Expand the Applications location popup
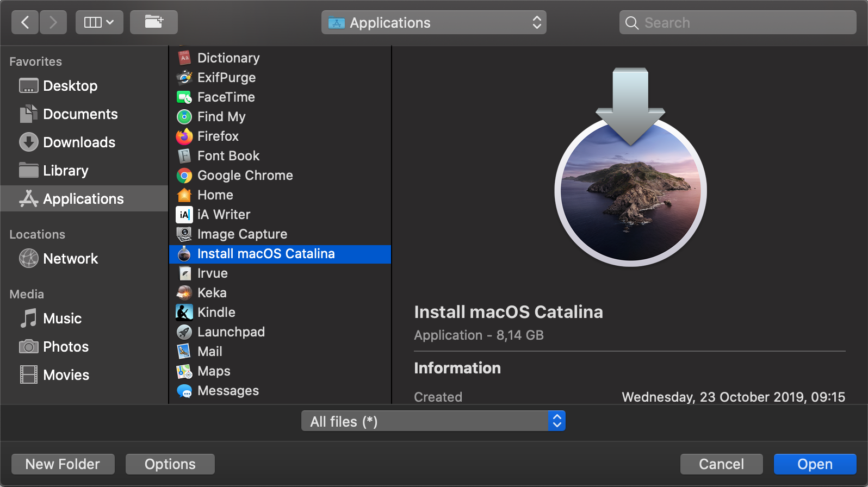Image resolution: width=868 pixels, height=487 pixels. pyautogui.click(x=433, y=23)
